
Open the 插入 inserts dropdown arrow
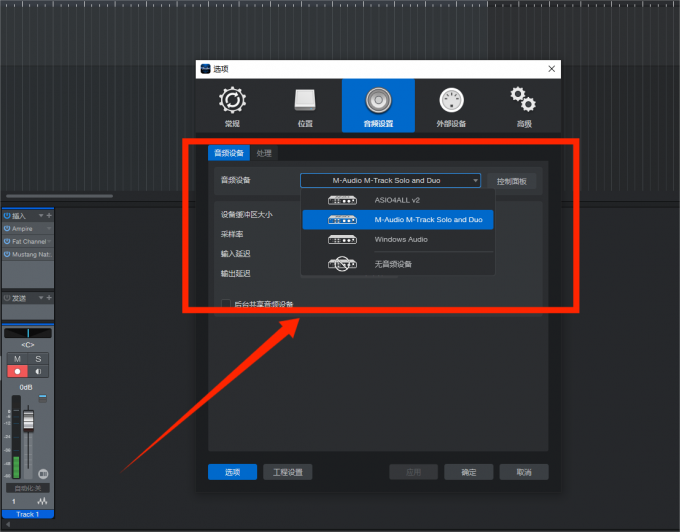point(41,215)
